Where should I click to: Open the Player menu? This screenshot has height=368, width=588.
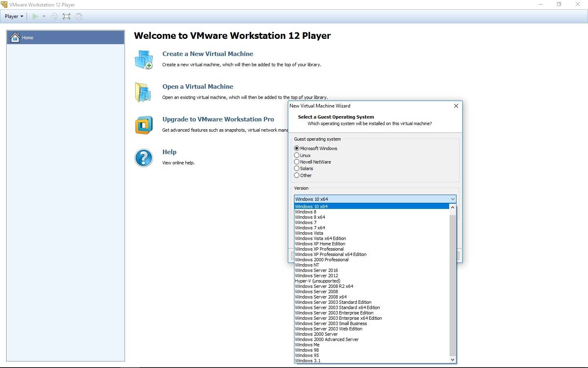(x=14, y=16)
